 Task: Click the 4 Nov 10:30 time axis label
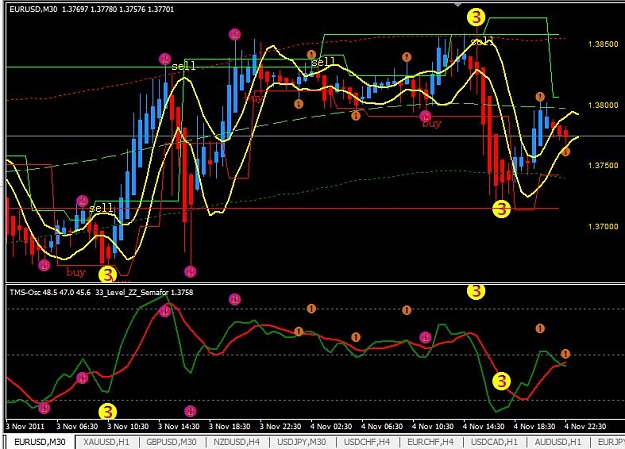tap(432, 426)
